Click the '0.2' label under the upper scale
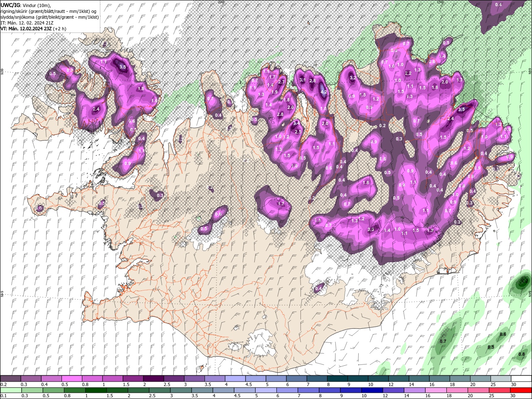 [3, 384]
